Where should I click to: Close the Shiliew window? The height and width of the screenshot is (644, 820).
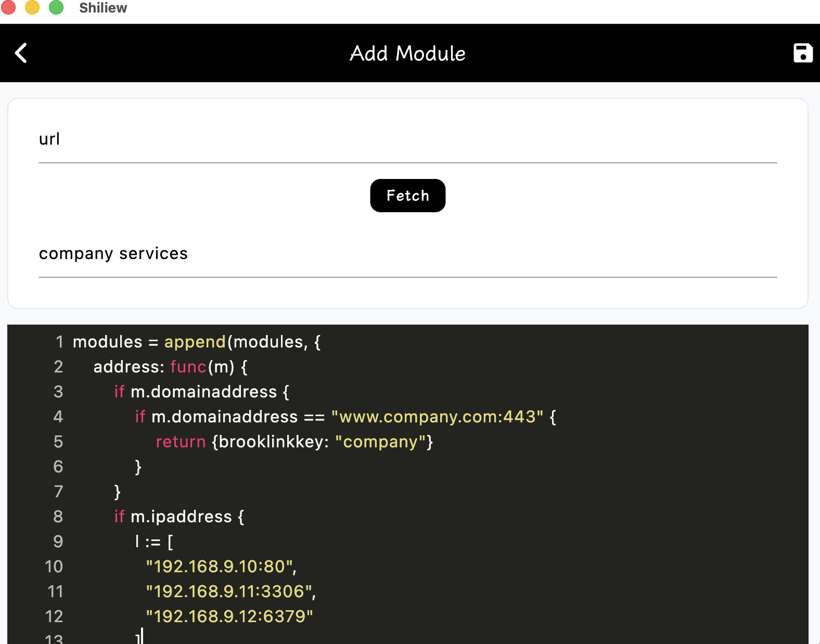[8, 7]
